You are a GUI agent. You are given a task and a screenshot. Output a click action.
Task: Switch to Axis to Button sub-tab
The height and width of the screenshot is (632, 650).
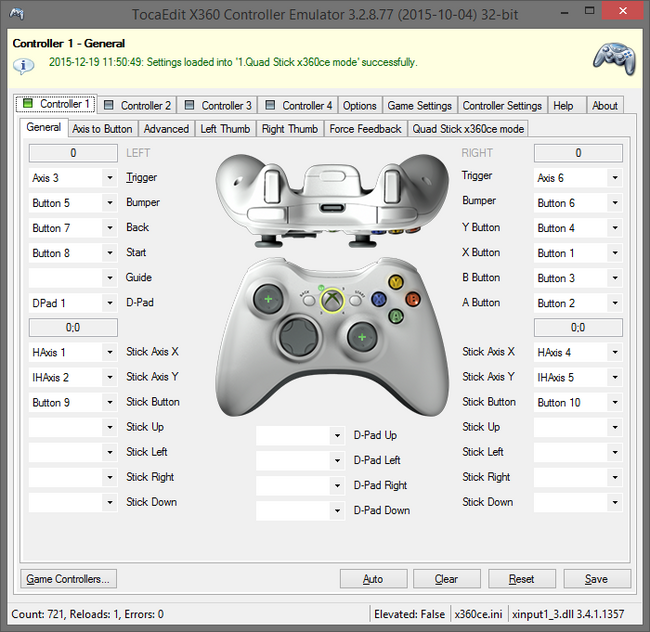point(102,129)
